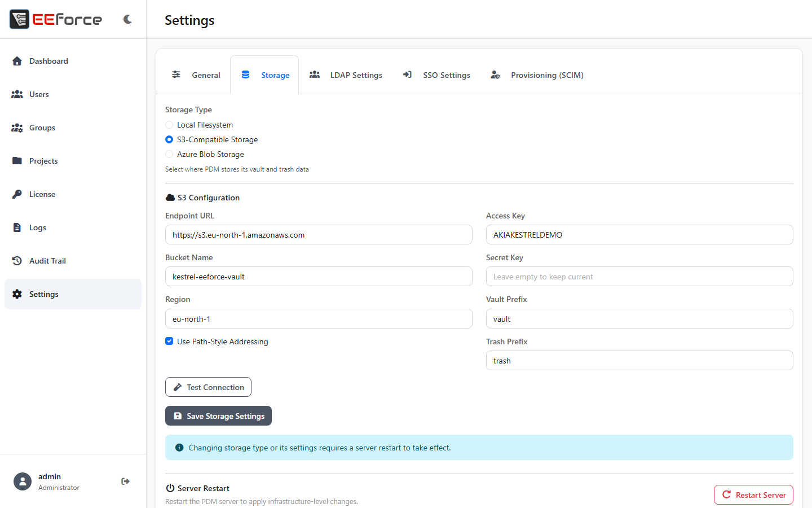Select S3-Compatible Storage radio option
Screen dimensions: 812x508
click(169, 139)
